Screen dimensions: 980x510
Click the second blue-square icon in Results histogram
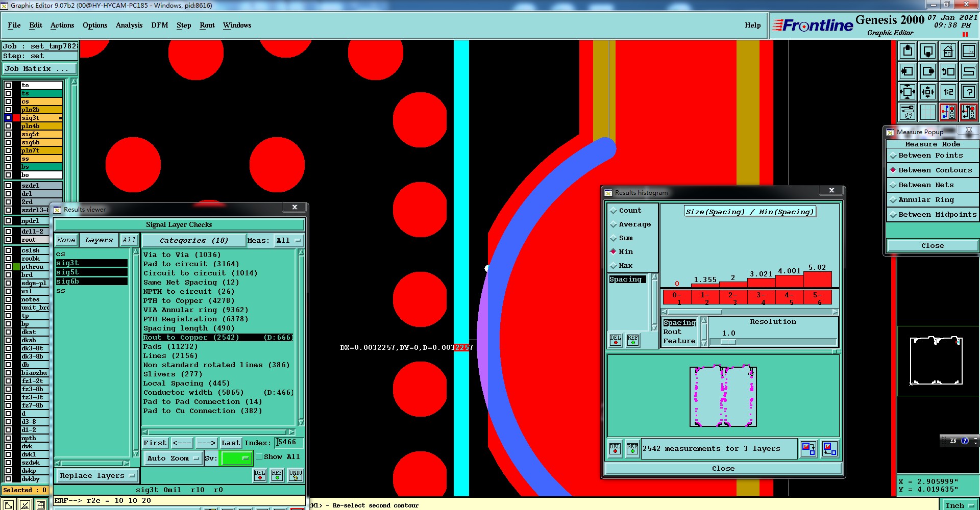pos(830,449)
